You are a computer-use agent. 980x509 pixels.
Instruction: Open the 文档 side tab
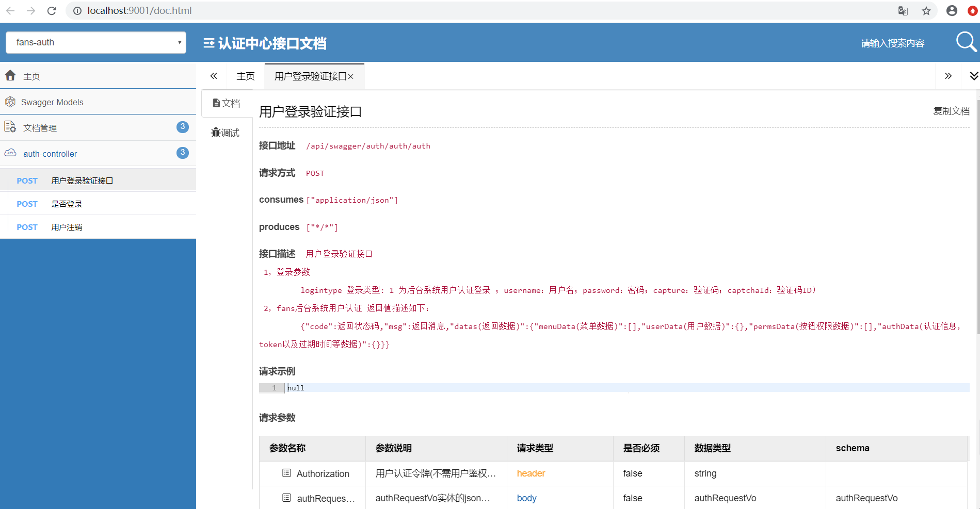[227, 103]
